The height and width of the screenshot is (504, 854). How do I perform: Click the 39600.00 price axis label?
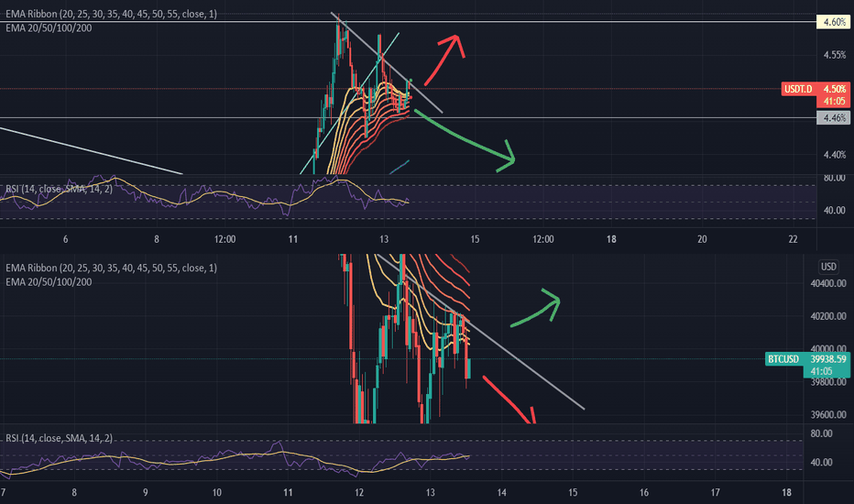[828, 415]
